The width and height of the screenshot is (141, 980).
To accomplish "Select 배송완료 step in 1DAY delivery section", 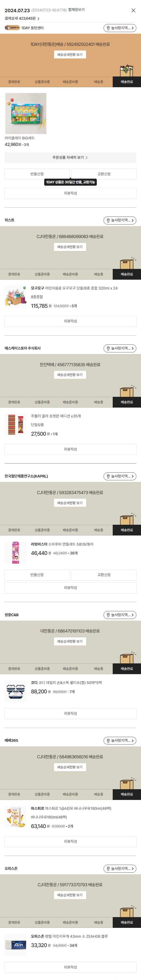I will pyautogui.click(x=127, y=82).
